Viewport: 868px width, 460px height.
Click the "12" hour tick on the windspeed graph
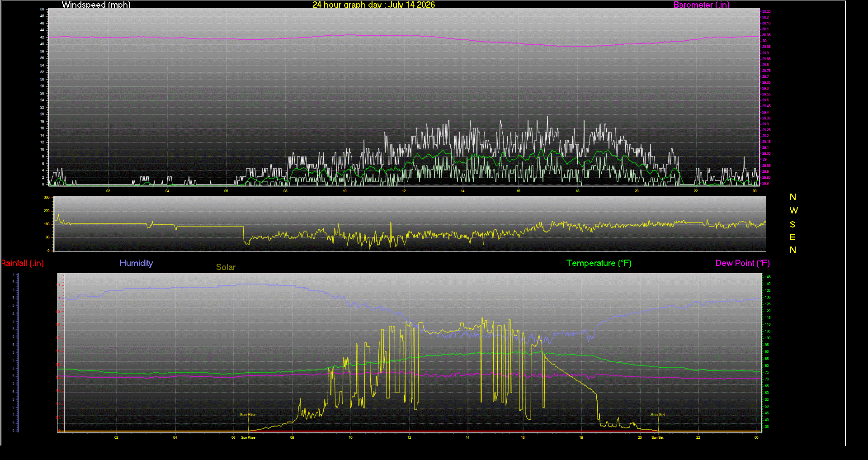tap(404, 191)
